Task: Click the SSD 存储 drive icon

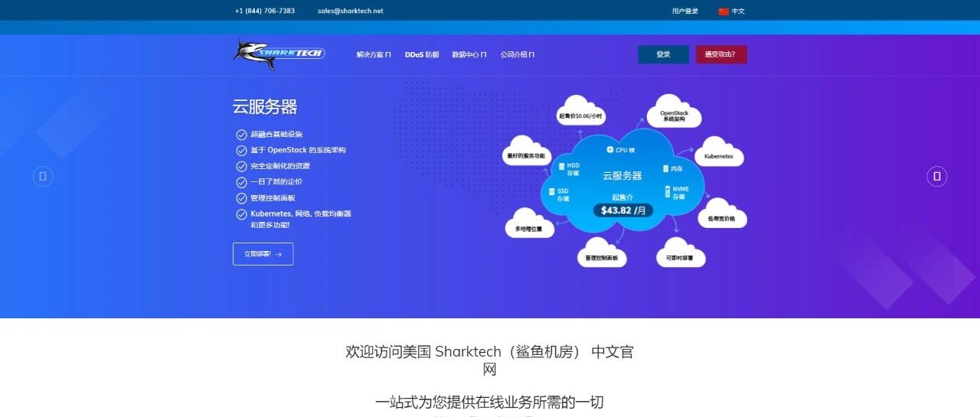Action: pos(551,191)
